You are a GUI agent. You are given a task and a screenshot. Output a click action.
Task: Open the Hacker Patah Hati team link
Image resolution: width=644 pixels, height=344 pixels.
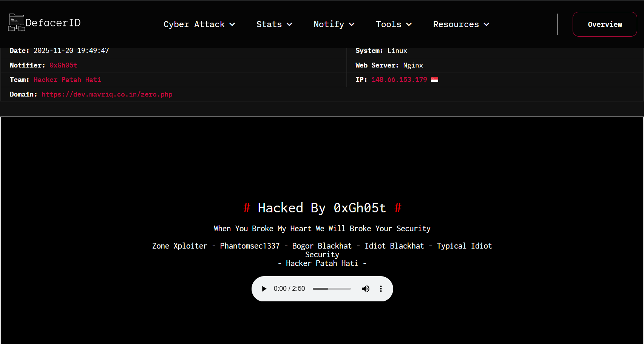(67, 80)
